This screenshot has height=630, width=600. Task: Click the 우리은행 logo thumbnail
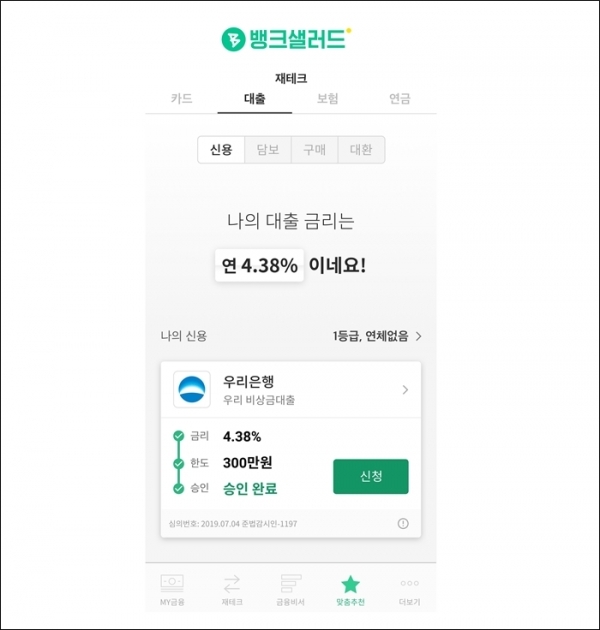pyautogui.click(x=192, y=389)
